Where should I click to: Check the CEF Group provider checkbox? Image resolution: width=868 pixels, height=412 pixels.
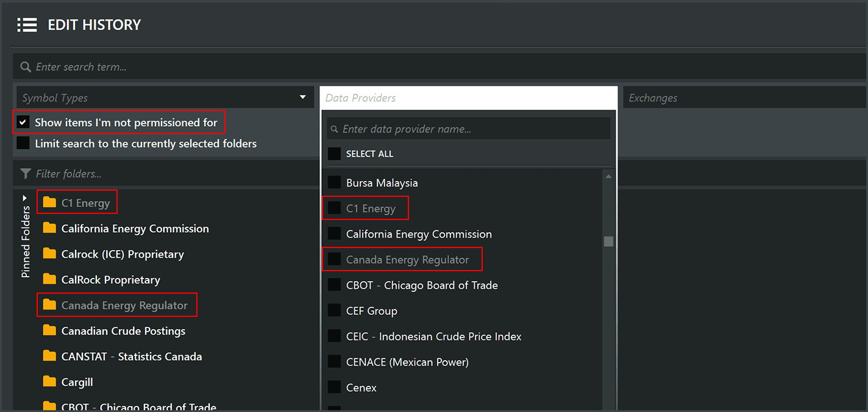tap(334, 310)
